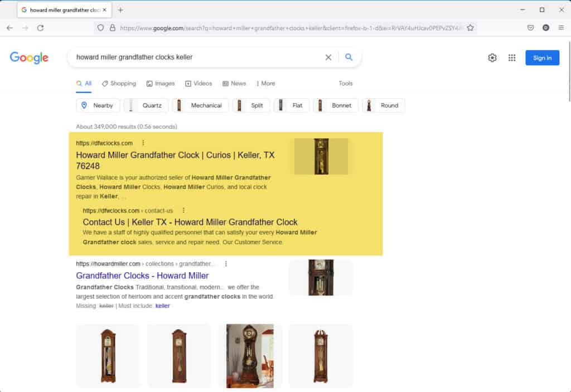Image resolution: width=571 pixels, height=392 pixels.
Task: Apply the Flat filter chip
Action: pyautogui.click(x=291, y=105)
